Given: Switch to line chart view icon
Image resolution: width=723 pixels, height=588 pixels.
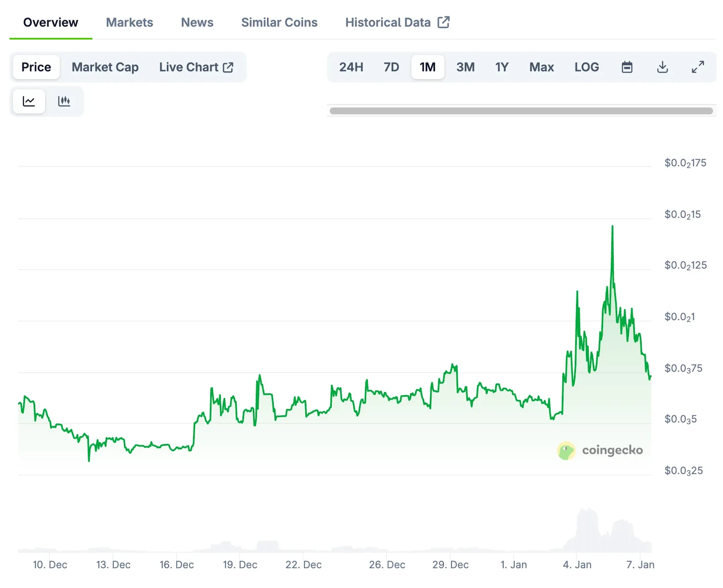Looking at the screenshot, I should tap(29, 101).
